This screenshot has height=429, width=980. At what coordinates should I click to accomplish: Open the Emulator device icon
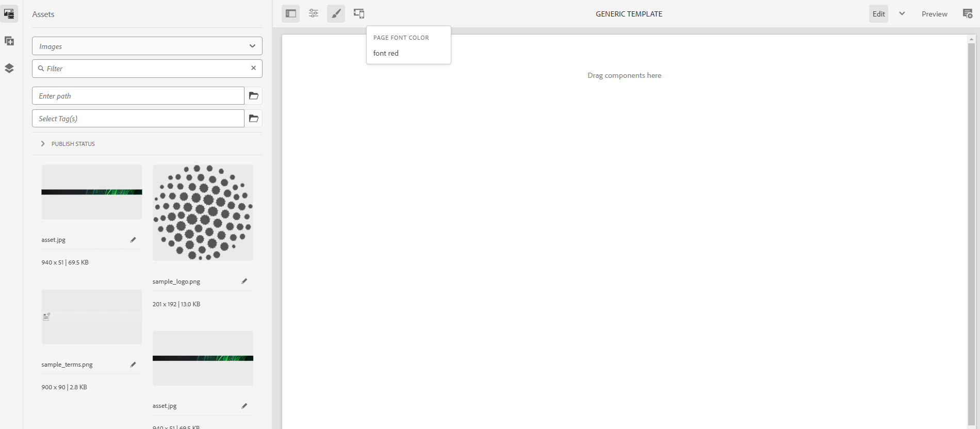click(x=359, y=14)
